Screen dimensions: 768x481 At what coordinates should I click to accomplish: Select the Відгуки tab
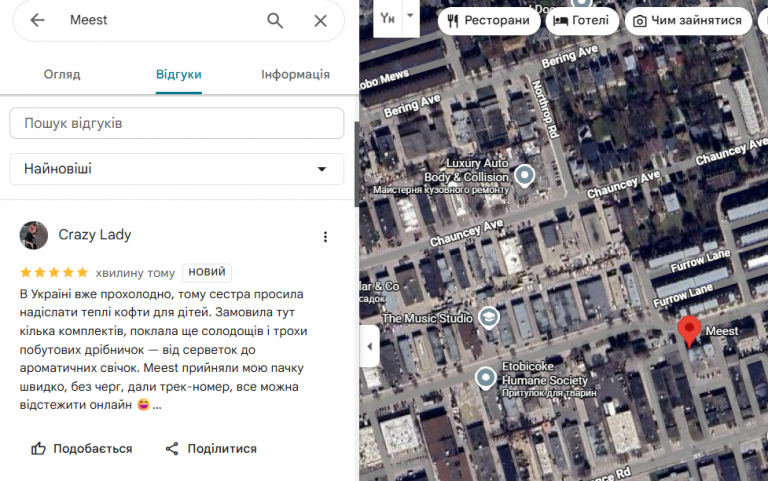click(x=179, y=74)
